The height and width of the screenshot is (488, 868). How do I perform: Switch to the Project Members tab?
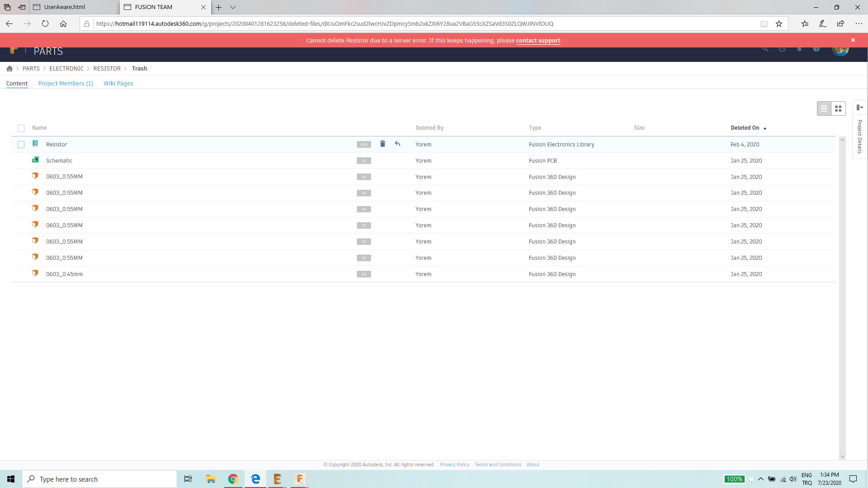[x=66, y=83]
